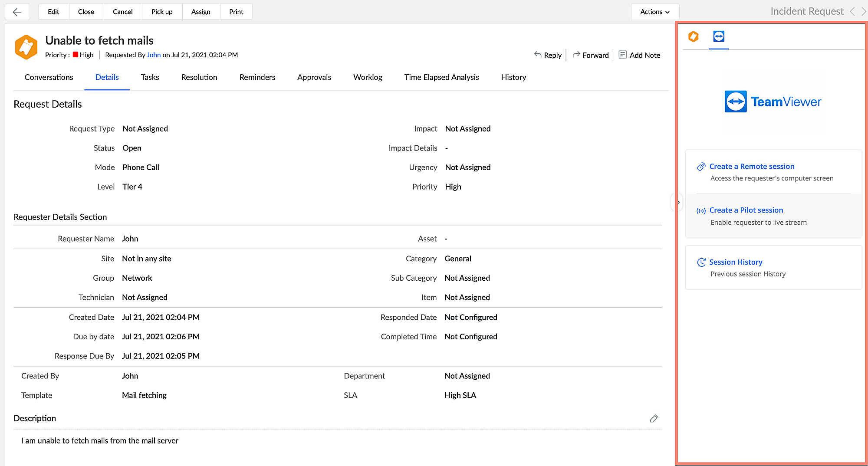Click requester John link in header
868x466 pixels.
click(154, 55)
